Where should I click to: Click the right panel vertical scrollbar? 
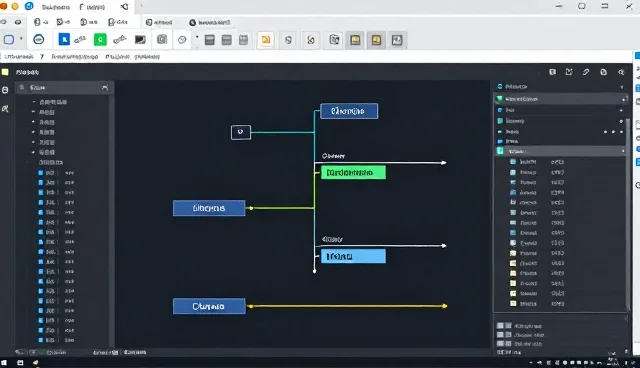(x=628, y=214)
